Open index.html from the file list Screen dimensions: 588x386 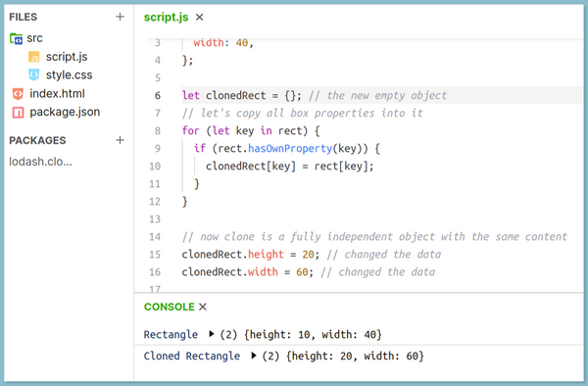tap(58, 94)
